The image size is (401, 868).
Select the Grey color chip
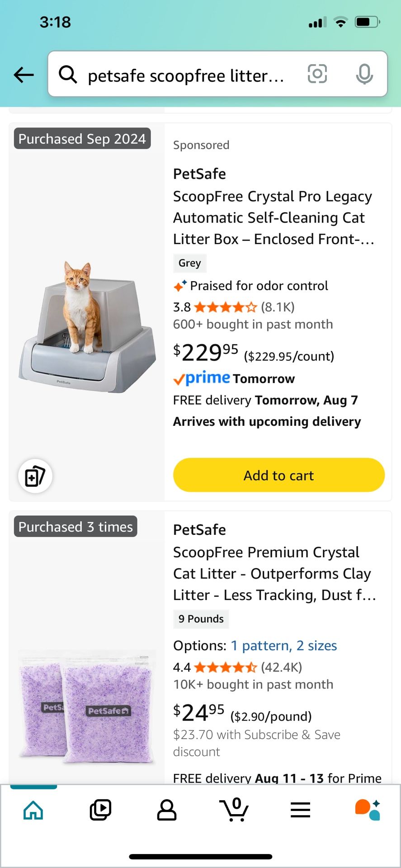(x=189, y=263)
